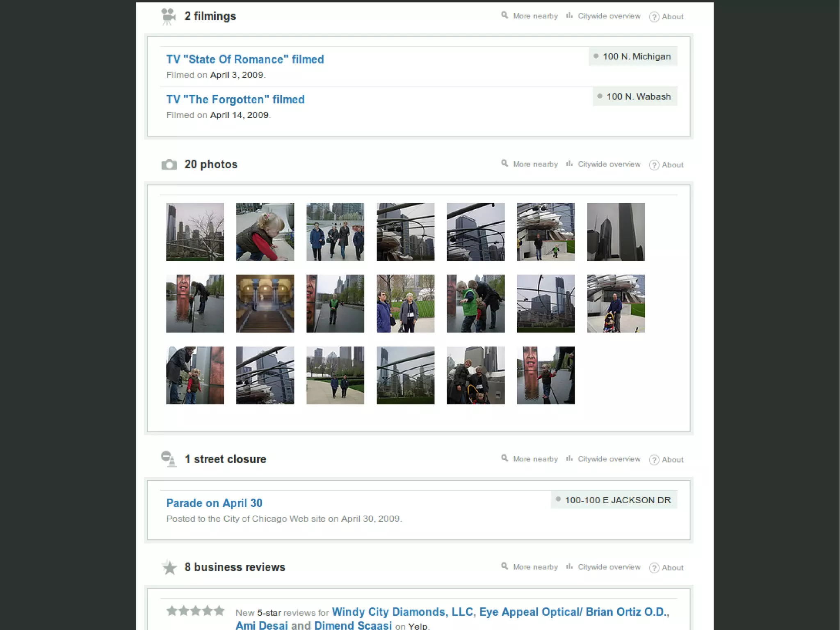Viewport: 840px width, 630px height.
Task: Click the star icon beside business reviews
Action: coord(169,568)
